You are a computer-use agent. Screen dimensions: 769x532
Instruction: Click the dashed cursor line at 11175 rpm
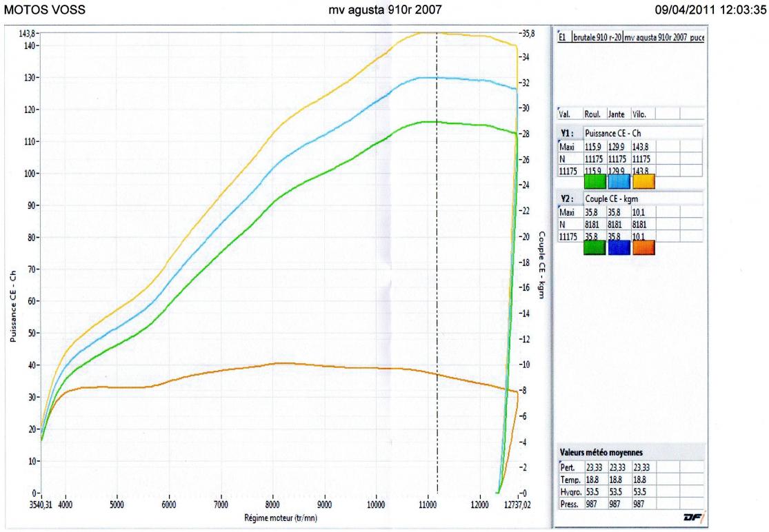tap(437, 276)
